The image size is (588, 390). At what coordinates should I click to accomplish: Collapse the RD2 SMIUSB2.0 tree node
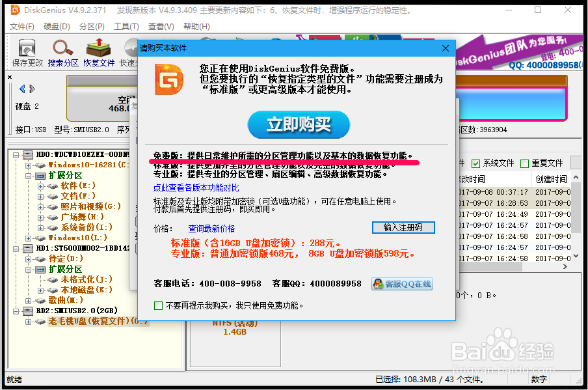[16, 311]
